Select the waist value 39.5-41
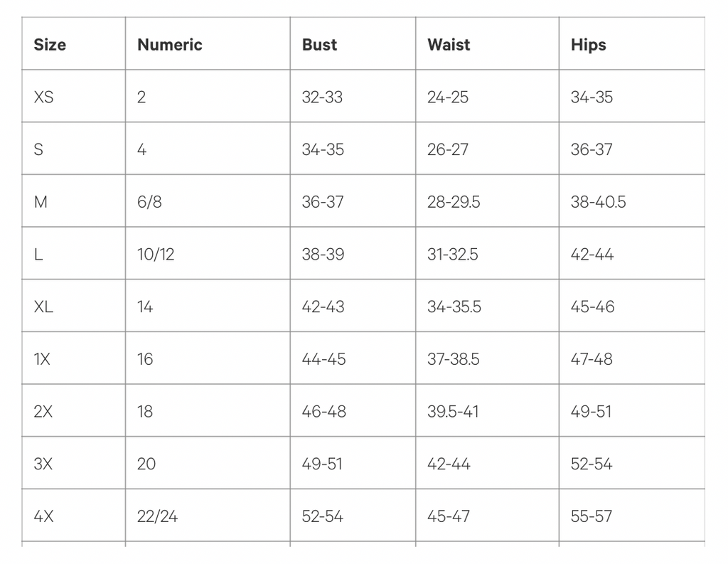The width and height of the screenshot is (728, 564). click(x=453, y=412)
